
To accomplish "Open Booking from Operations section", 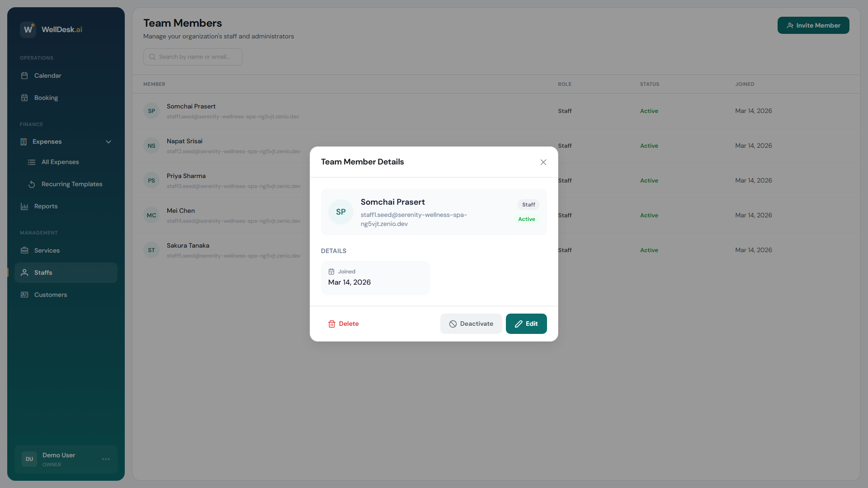I will click(46, 98).
